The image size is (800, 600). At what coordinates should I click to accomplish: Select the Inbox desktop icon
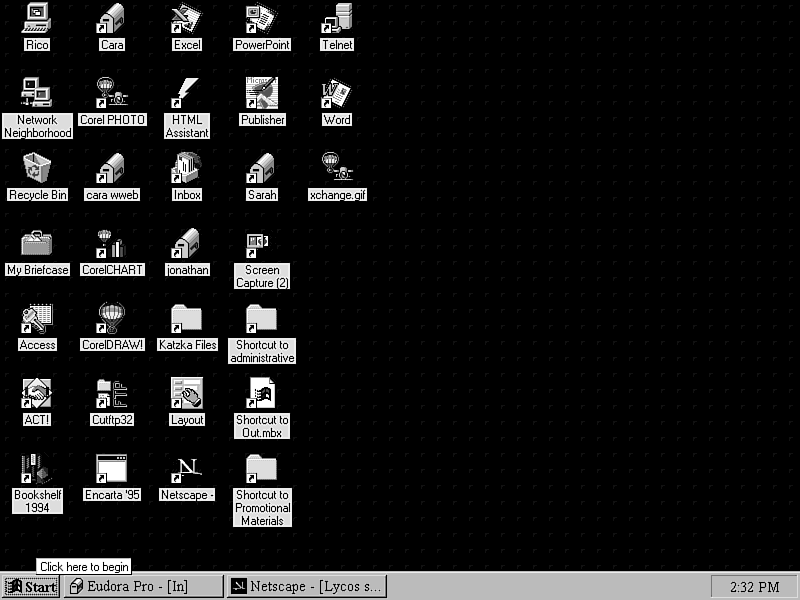click(x=187, y=168)
